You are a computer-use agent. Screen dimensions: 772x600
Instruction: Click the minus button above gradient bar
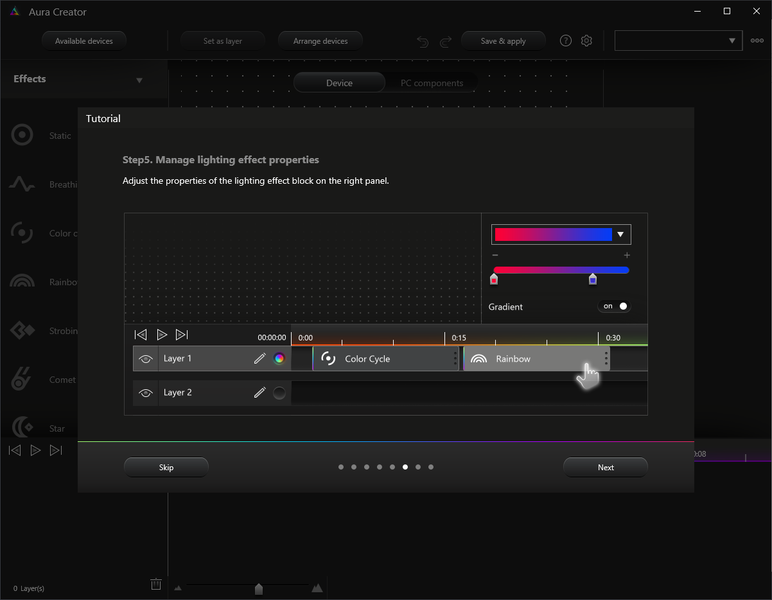(495, 255)
